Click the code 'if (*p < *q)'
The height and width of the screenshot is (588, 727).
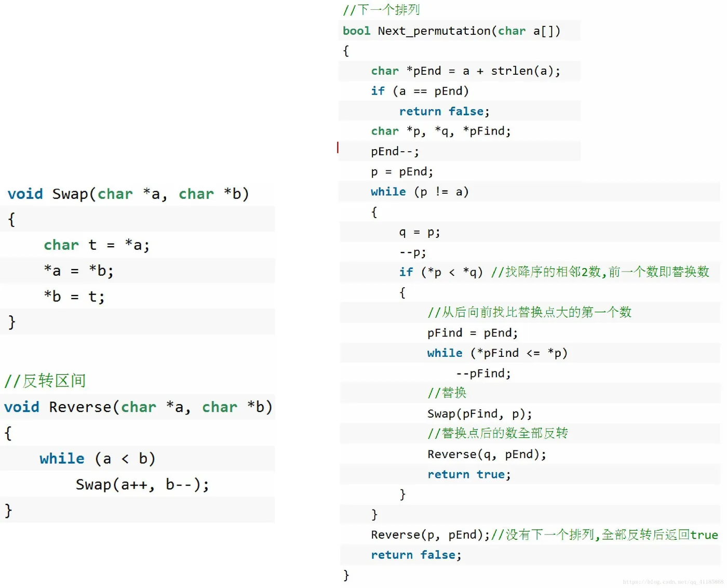tap(441, 272)
